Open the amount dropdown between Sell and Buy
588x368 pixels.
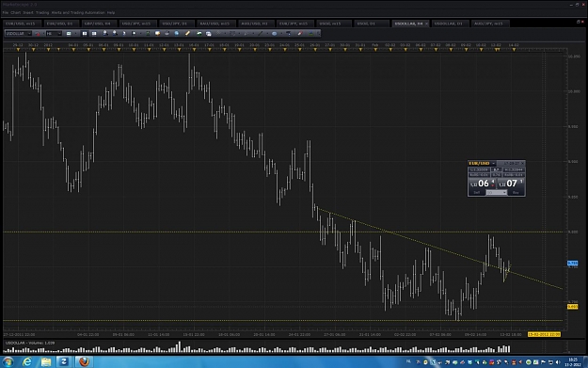496,192
